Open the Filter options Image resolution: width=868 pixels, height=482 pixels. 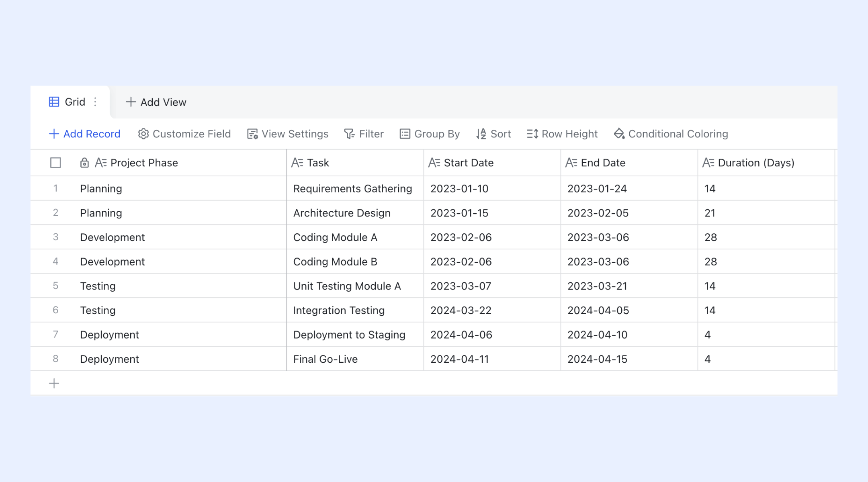pos(364,134)
